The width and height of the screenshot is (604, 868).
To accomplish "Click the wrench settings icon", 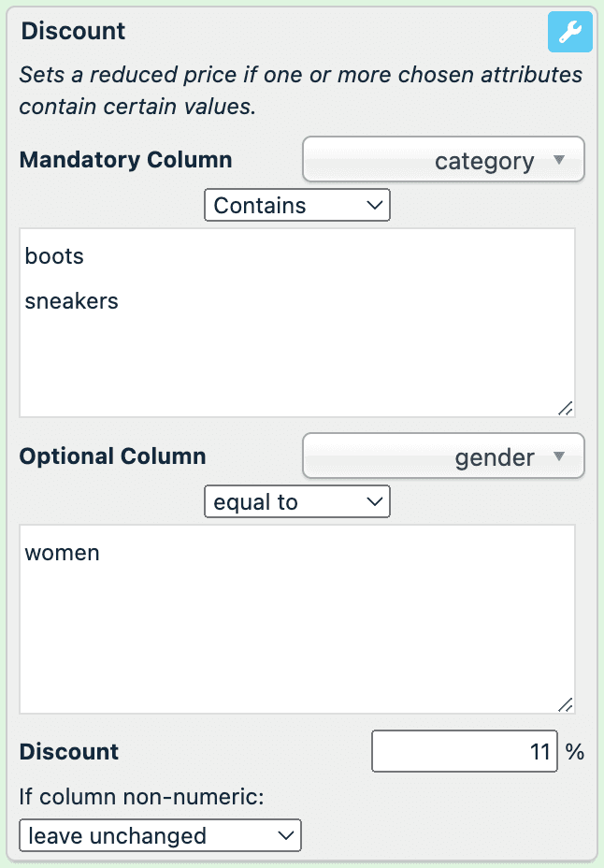I will click(569, 34).
